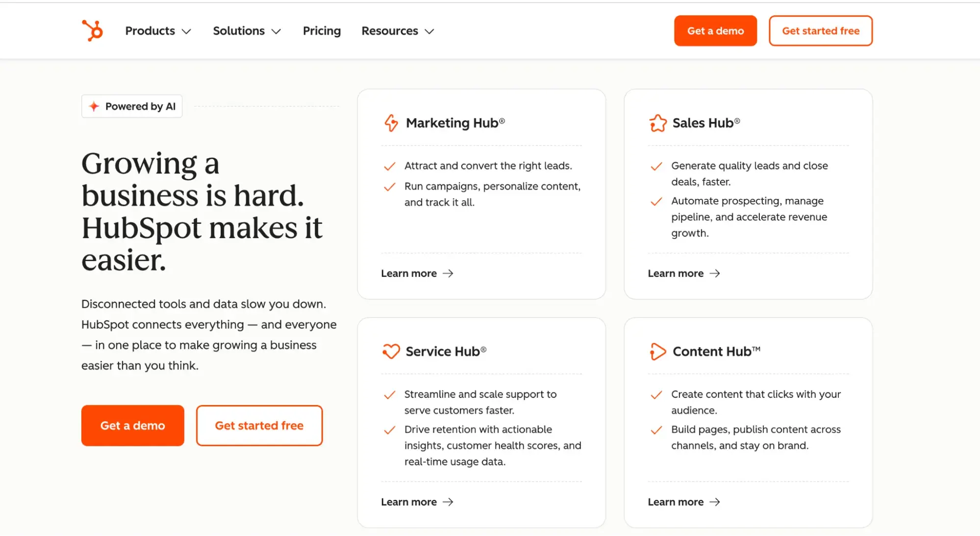The height and width of the screenshot is (536, 980).
Task: Click the Content Hub play icon
Action: tap(658, 351)
